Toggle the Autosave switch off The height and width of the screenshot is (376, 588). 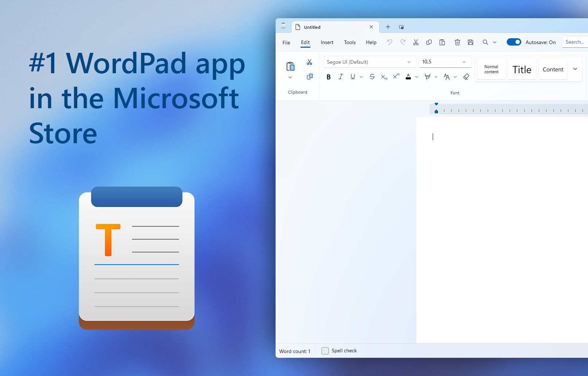click(x=514, y=42)
